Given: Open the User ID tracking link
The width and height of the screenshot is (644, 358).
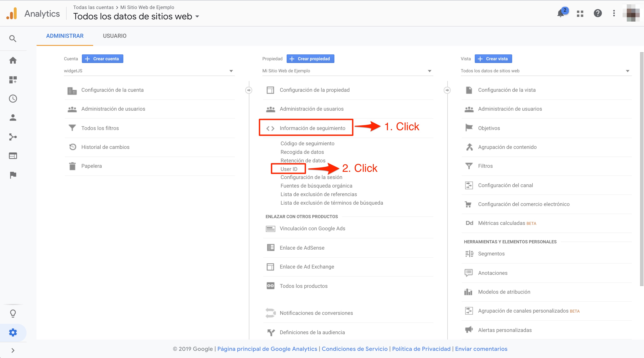Looking at the screenshot, I should (x=289, y=169).
